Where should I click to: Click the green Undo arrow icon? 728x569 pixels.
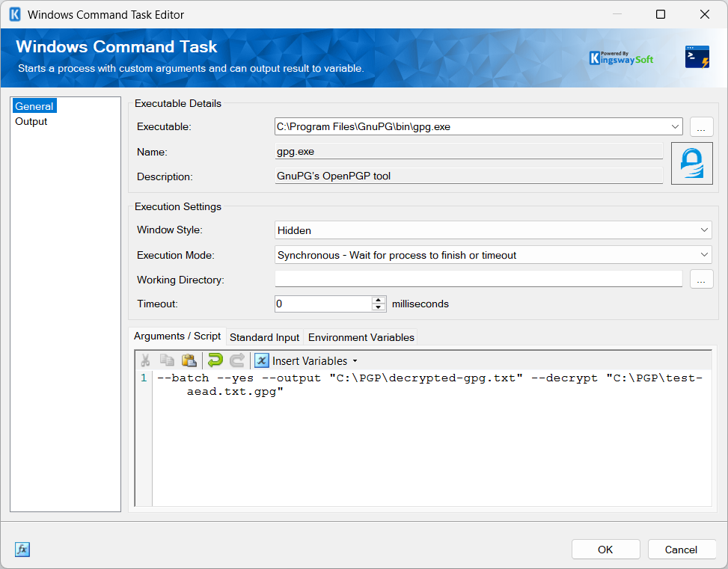coord(215,360)
